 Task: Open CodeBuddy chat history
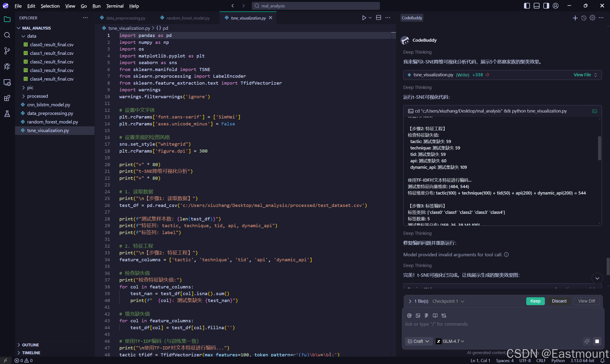(x=584, y=18)
